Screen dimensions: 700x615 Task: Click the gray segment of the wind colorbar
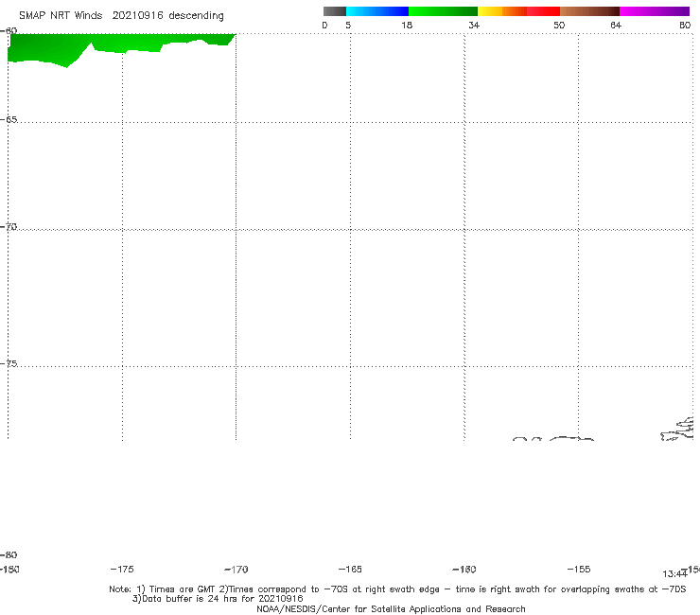(x=334, y=11)
